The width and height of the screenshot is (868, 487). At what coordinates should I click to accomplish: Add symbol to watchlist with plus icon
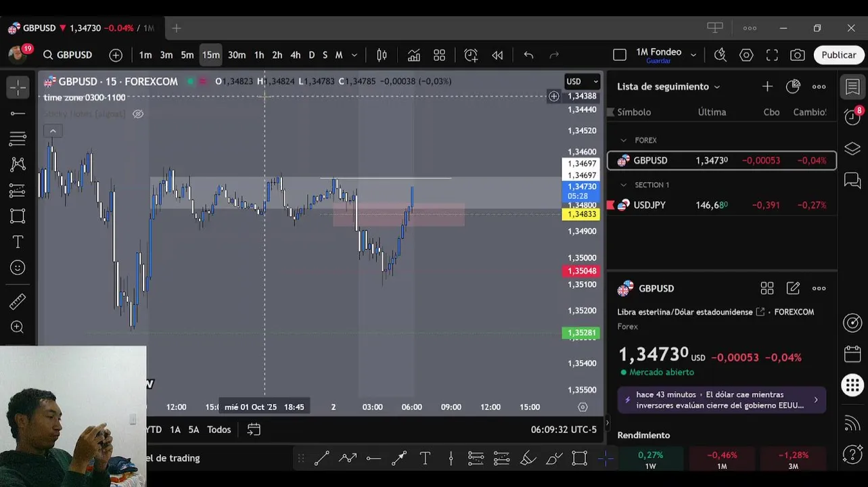(x=767, y=87)
